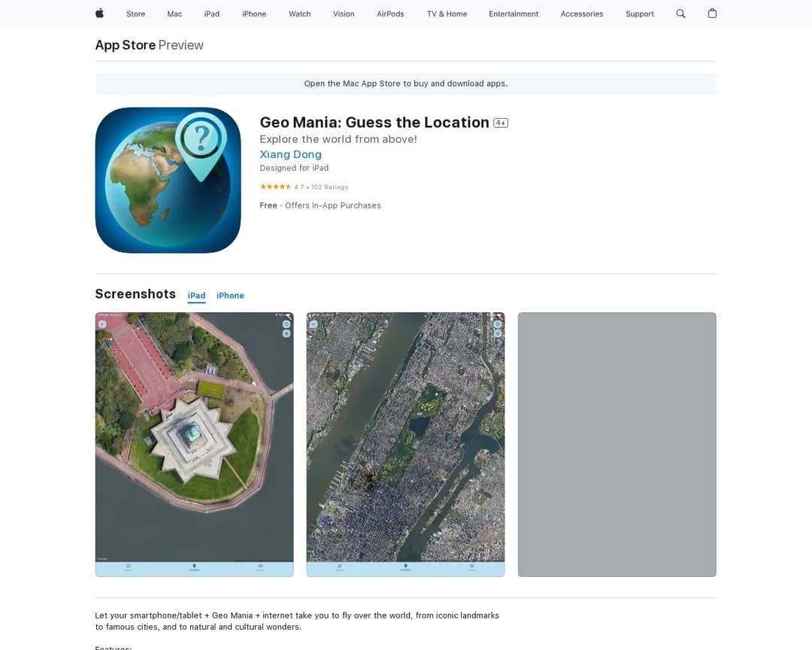Click the back arrow inside the first screenshot
812x650 pixels.
click(x=102, y=323)
